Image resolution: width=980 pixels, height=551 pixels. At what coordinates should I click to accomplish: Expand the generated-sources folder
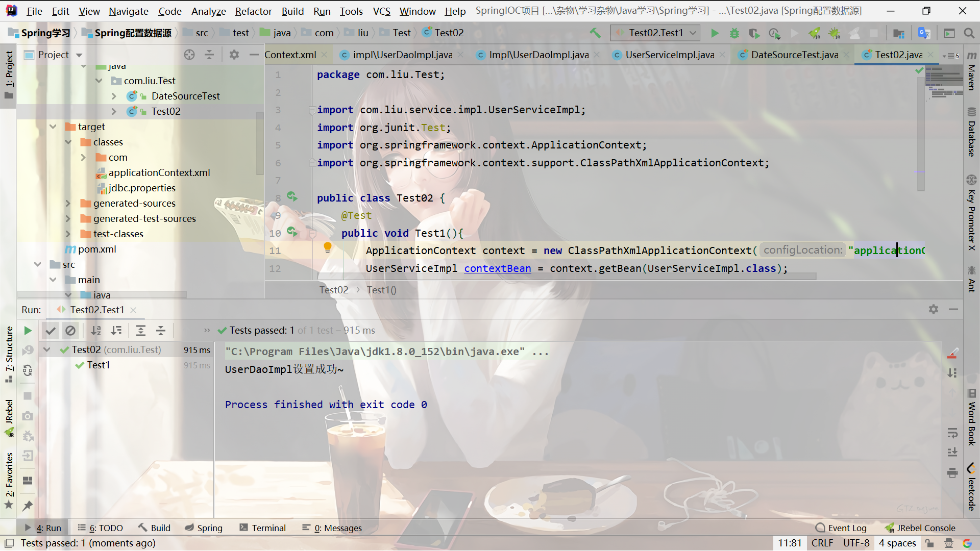pyautogui.click(x=68, y=203)
